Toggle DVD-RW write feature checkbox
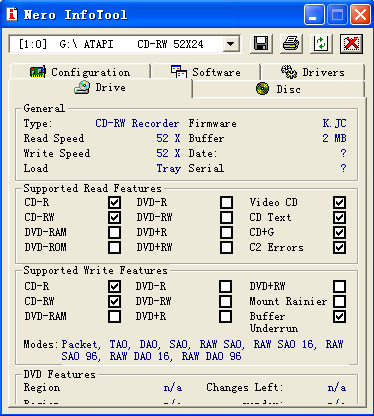374x416 pixels. [x=226, y=301]
